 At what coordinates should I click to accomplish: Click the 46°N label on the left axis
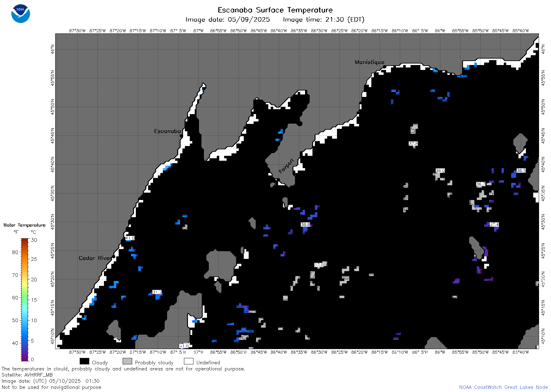point(52,49)
